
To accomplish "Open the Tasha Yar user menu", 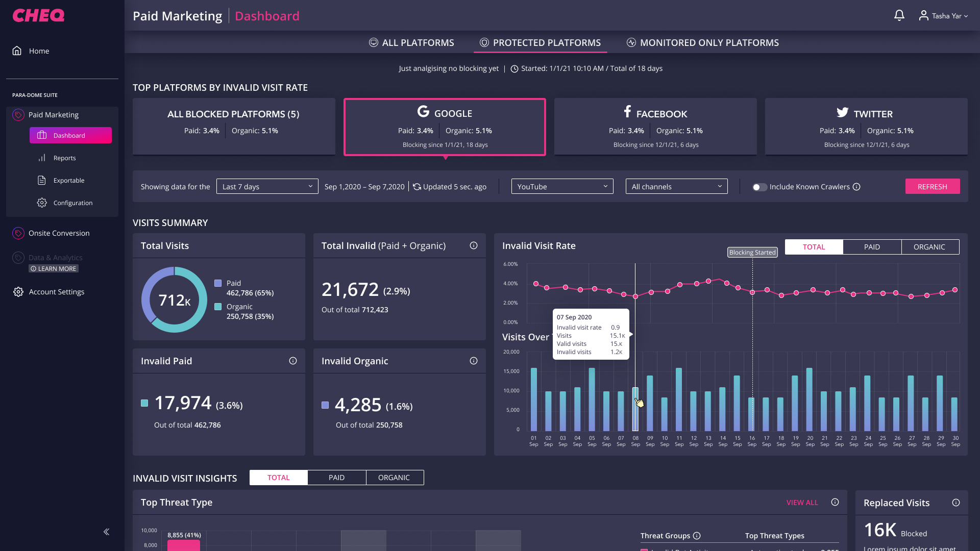I will point(943,16).
